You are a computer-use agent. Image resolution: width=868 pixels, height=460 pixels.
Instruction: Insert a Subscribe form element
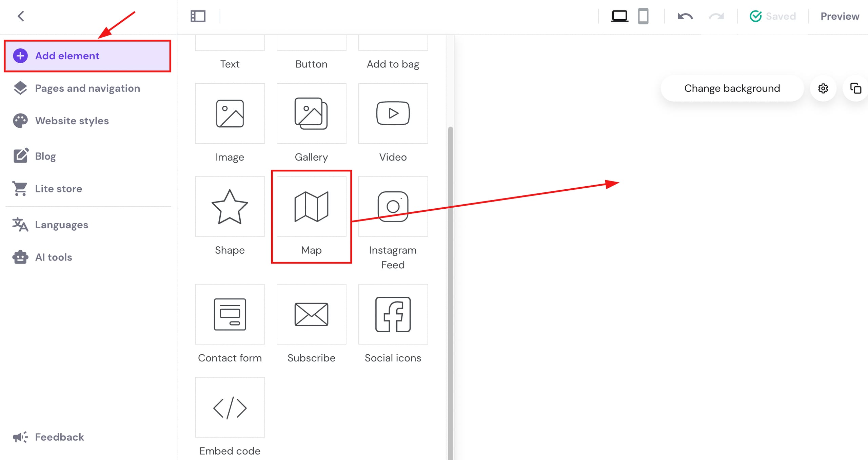click(x=311, y=314)
